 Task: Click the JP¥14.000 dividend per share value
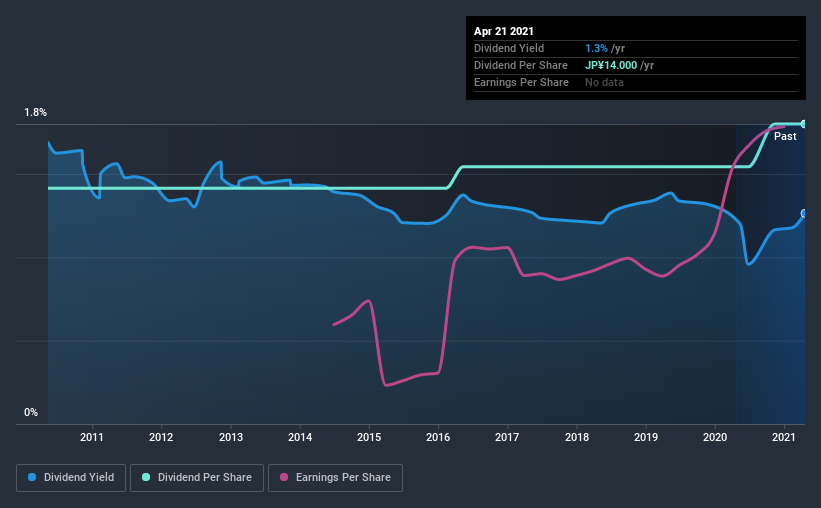coord(611,65)
